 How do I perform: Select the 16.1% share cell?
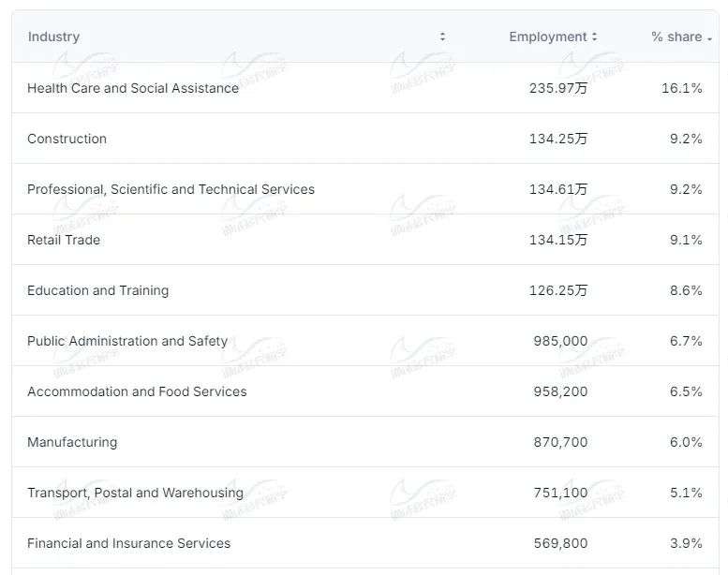coord(681,88)
